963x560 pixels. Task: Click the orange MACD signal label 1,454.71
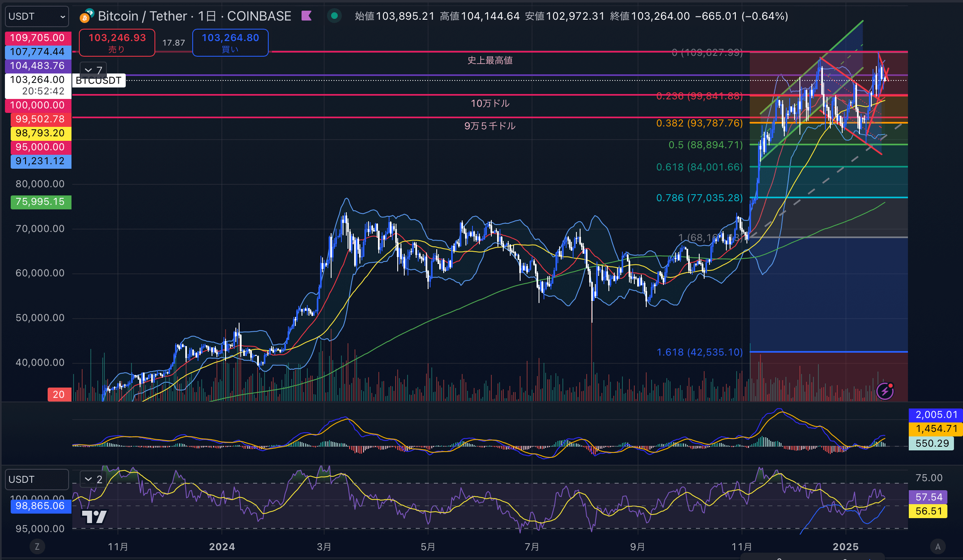(x=936, y=429)
